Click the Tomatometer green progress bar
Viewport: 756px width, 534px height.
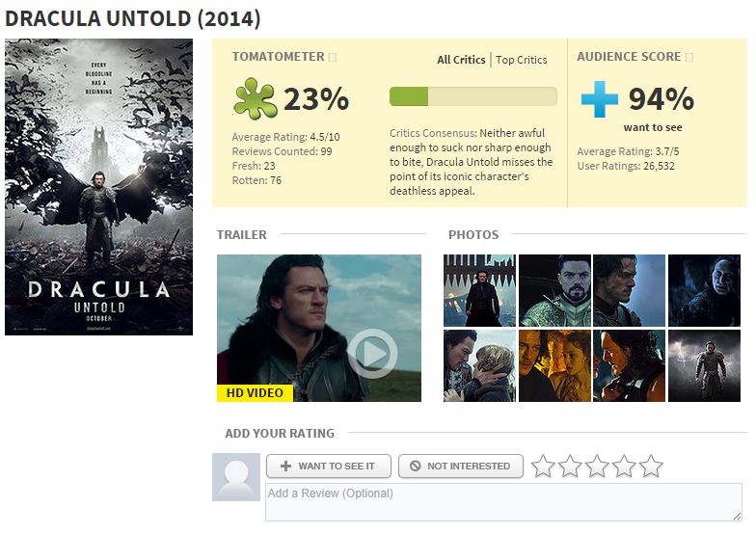coord(472,96)
